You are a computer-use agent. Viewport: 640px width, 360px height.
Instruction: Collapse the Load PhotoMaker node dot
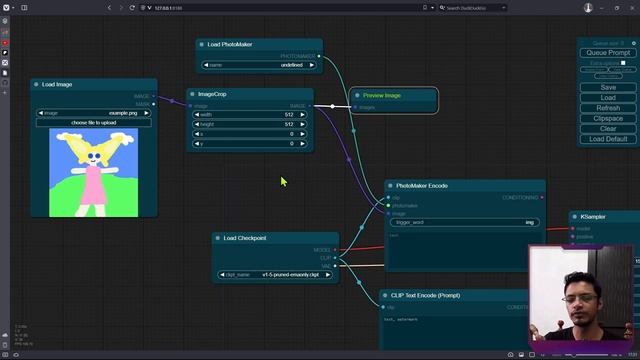point(201,44)
